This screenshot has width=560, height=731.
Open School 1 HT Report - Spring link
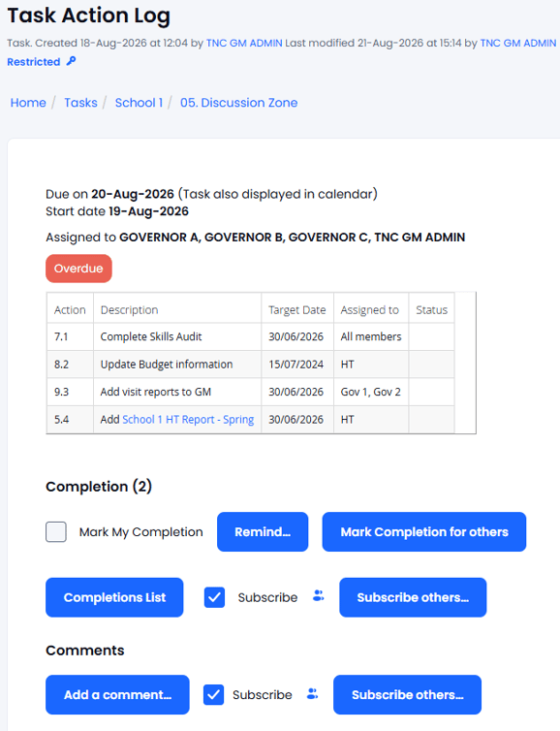point(188,420)
